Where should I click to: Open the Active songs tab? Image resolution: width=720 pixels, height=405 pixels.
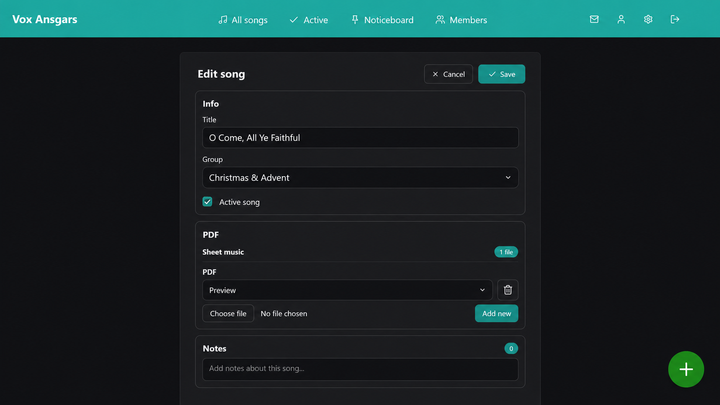[309, 20]
